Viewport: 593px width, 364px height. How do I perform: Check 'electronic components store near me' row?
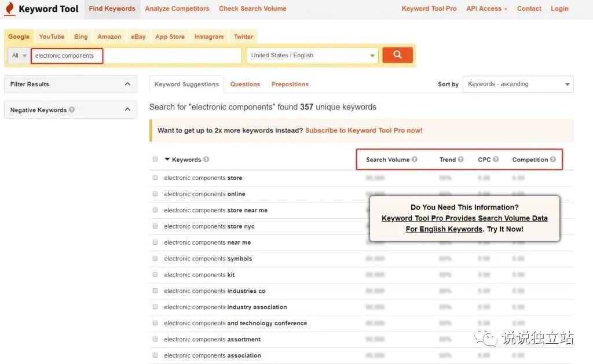pyautogui.click(x=155, y=210)
